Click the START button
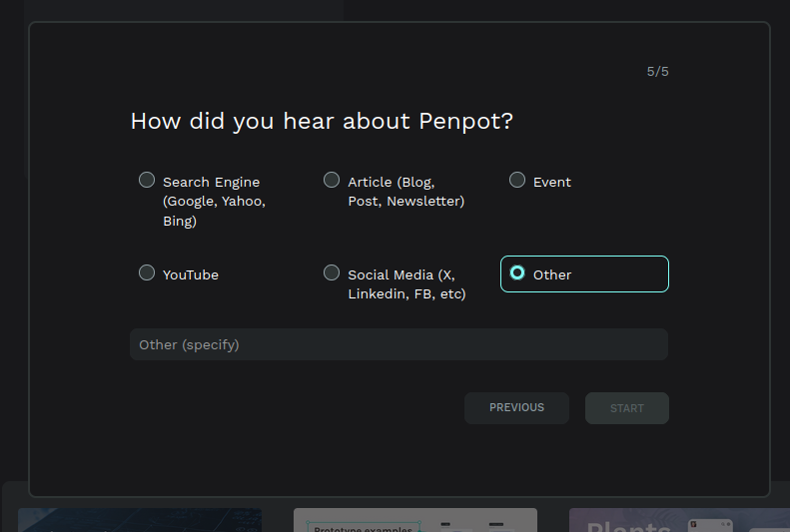 pos(627,408)
